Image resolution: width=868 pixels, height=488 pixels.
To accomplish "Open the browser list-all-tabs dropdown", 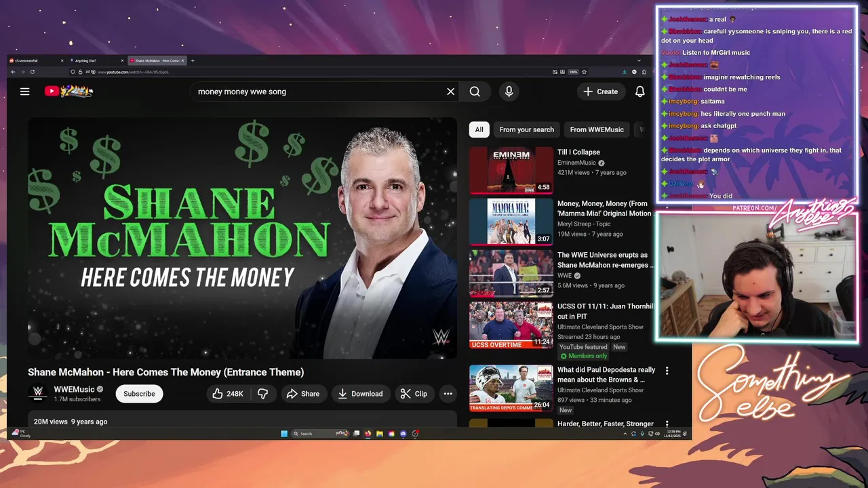I will tap(639, 60).
